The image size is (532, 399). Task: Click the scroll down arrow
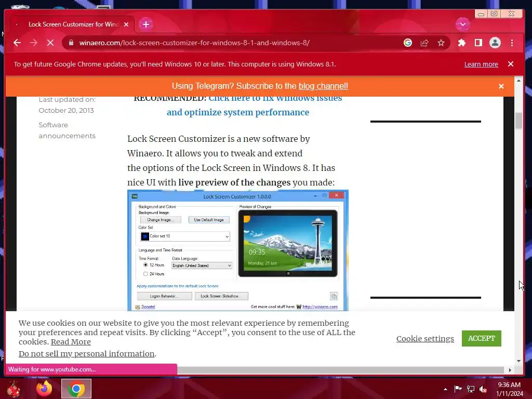[x=518, y=361]
